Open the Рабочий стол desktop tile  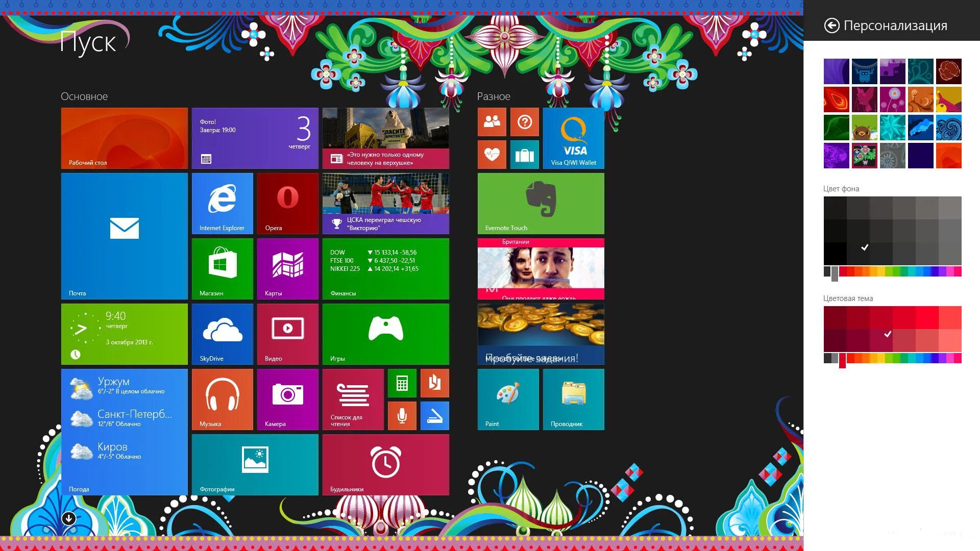124,138
